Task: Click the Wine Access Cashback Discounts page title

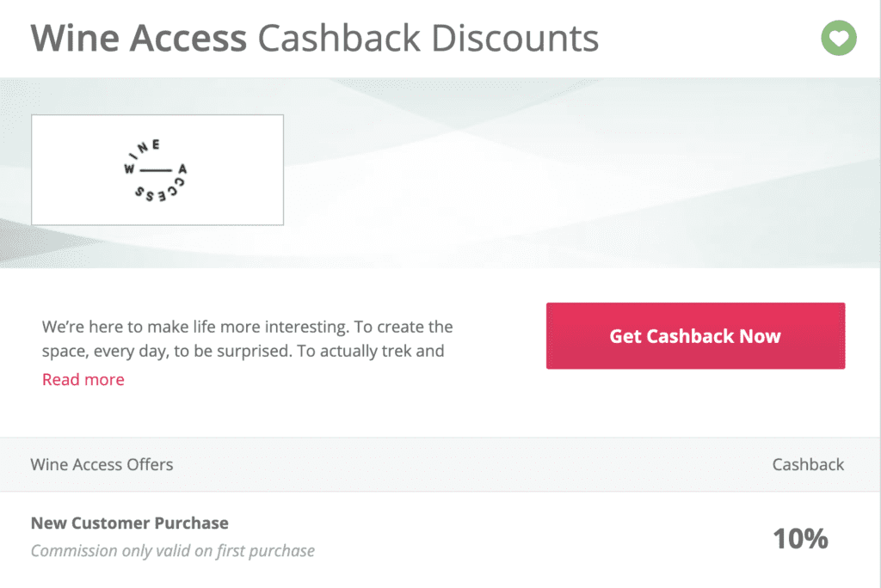Action: (x=315, y=38)
